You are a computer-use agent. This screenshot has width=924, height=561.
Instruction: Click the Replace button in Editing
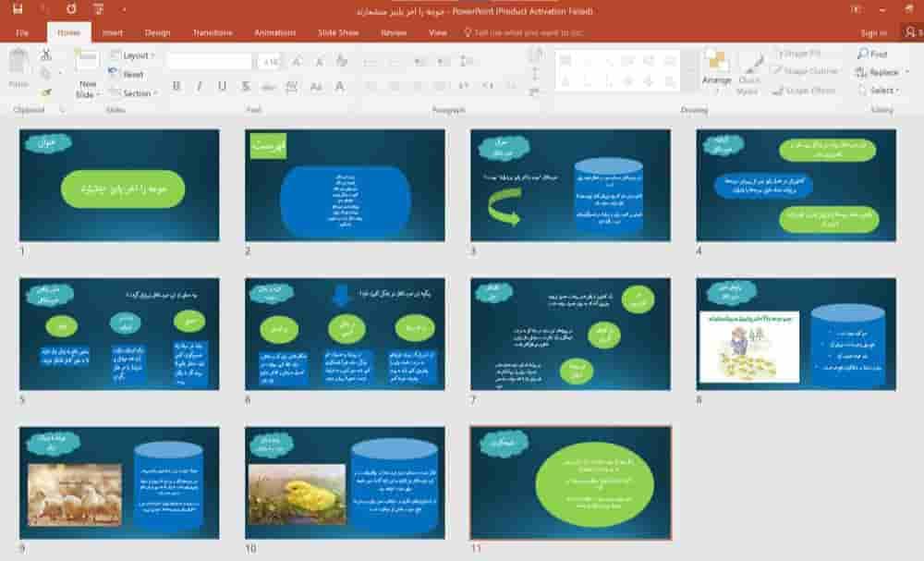pyautogui.click(x=878, y=72)
